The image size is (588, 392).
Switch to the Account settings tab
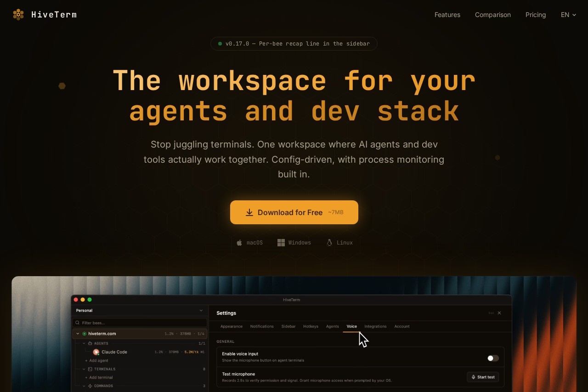(x=402, y=326)
